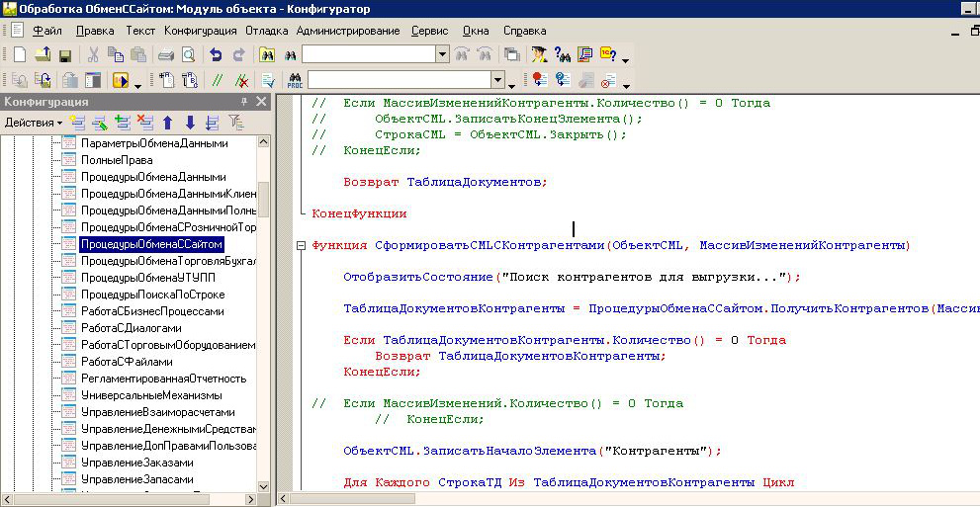
Task: Undo the last edit
Action: [x=216, y=55]
